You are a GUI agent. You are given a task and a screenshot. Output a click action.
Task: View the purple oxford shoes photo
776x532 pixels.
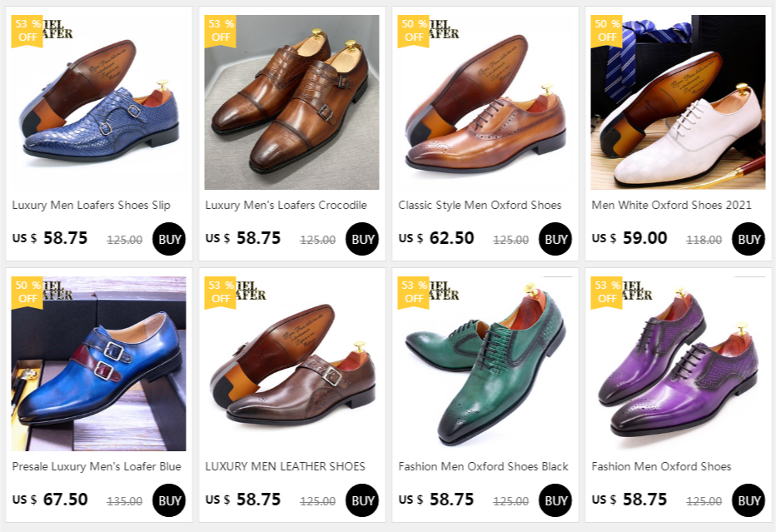pyautogui.click(x=679, y=364)
